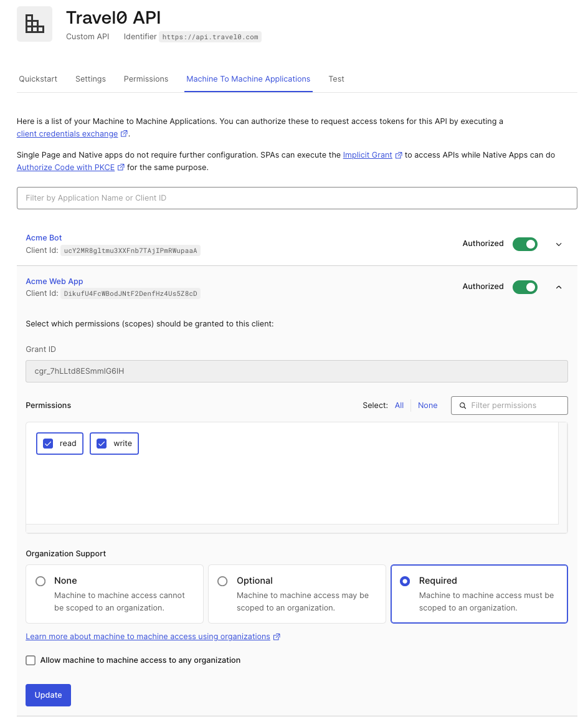Screen dimensions: 588x722
Task: Toggle the Acme Bot Authorized switch
Action: pos(525,244)
